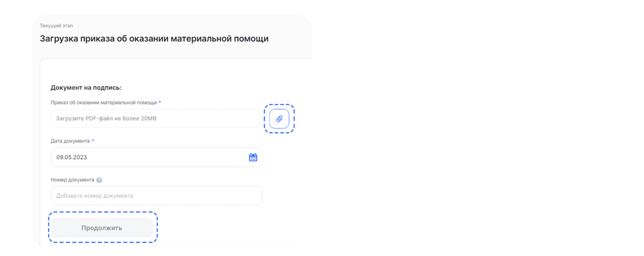Click the paperclip attach file icon
This screenshot has height=256, width=644.
(x=279, y=119)
